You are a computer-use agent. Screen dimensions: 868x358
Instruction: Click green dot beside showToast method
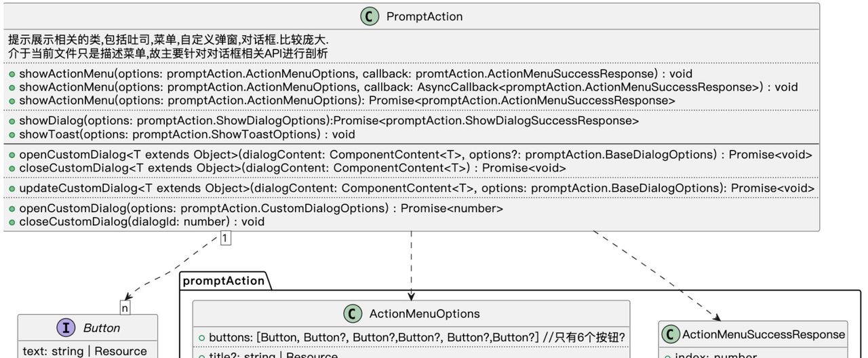point(12,134)
